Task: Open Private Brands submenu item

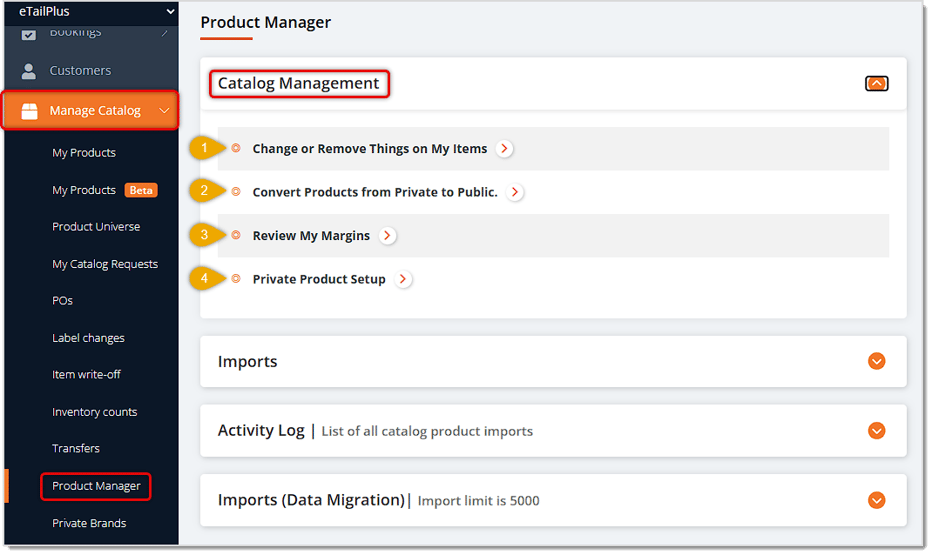Action: [x=89, y=524]
